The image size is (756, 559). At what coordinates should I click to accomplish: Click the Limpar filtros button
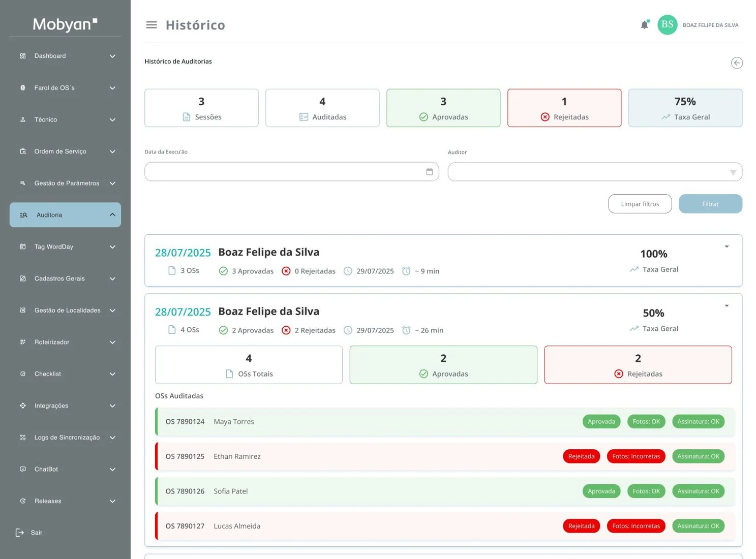coord(640,204)
